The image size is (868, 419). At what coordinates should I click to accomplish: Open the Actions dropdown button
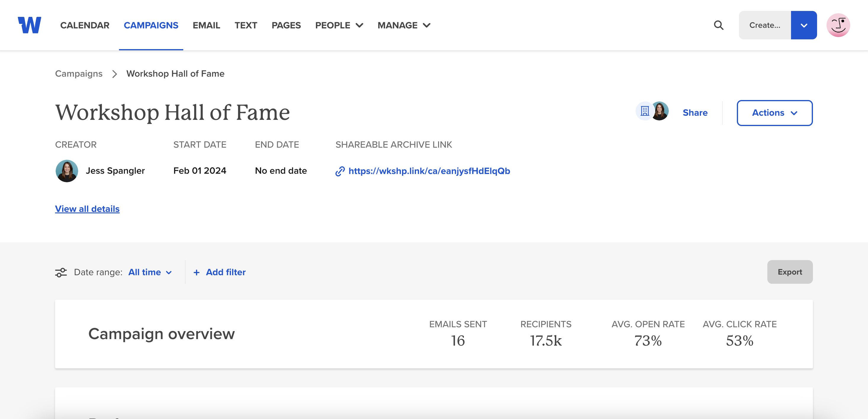coord(774,113)
